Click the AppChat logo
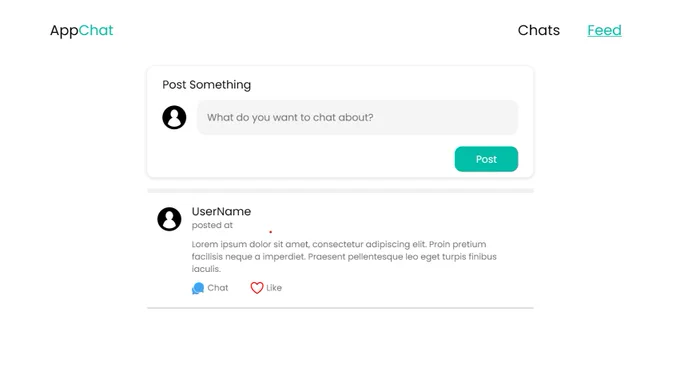Image resolution: width=680 pixels, height=382 pixels. click(82, 30)
